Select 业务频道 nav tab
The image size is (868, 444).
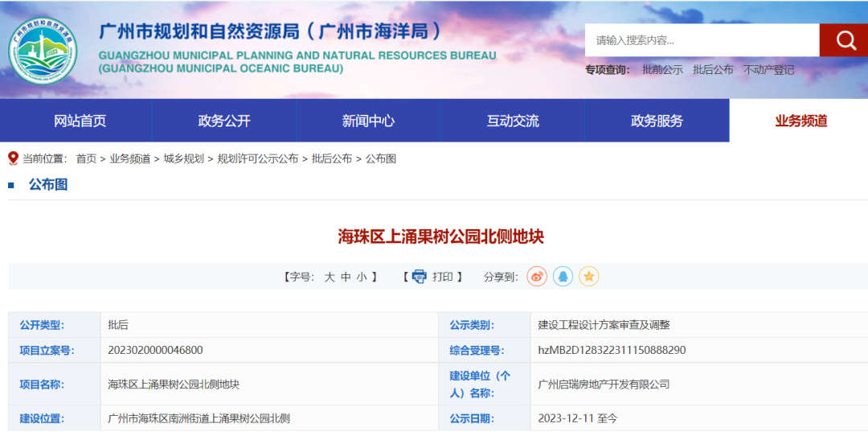pyautogui.click(x=801, y=121)
